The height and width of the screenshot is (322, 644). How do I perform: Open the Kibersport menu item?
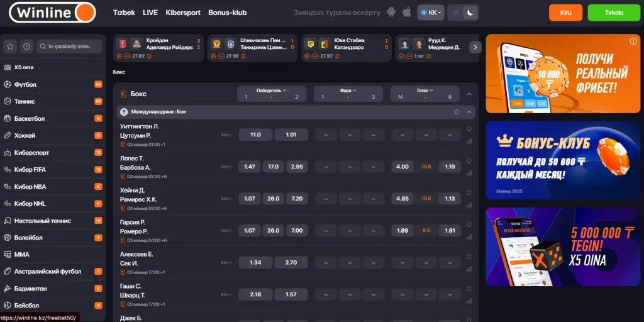click(x=183, y=13)
